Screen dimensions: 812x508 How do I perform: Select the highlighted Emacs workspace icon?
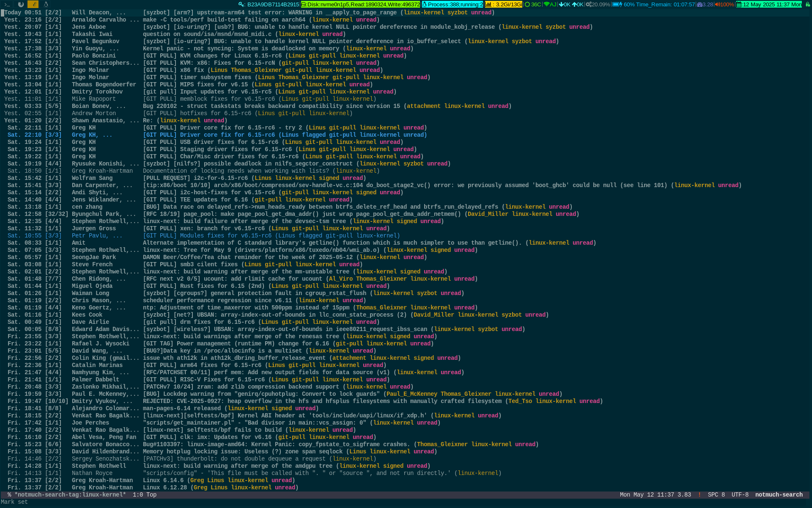click(33, 4)
